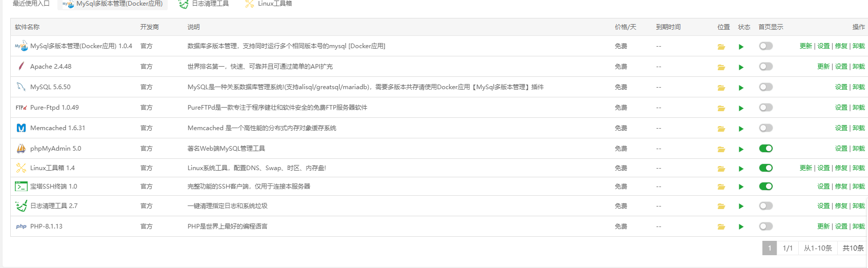The image size is (868, 268).
Task: Click status play icon for phpMyAdmin
Action: pyautogui.click(x=741, y=149)
